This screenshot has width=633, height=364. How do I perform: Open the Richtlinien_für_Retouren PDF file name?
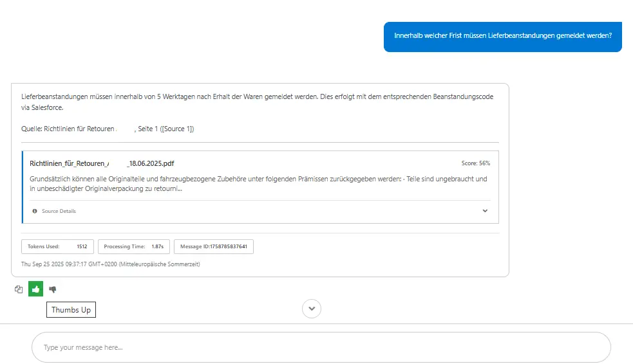(x=102, y=163)
